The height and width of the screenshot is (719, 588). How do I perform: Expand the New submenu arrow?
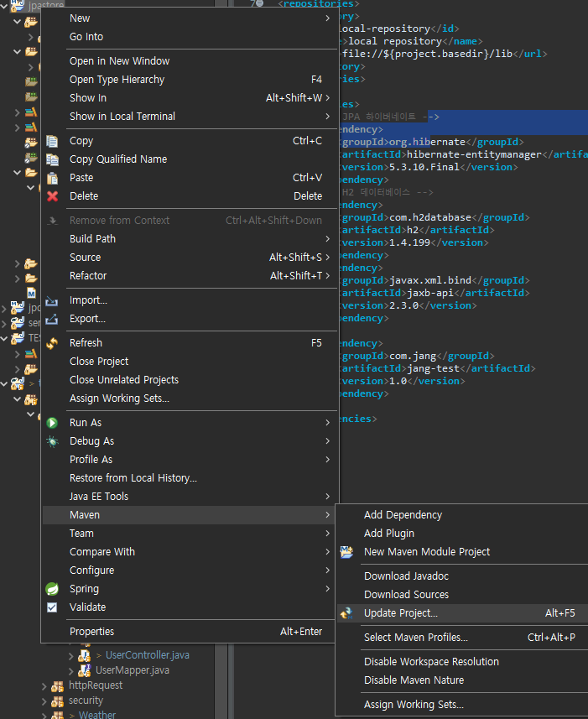tap(328, 18)
